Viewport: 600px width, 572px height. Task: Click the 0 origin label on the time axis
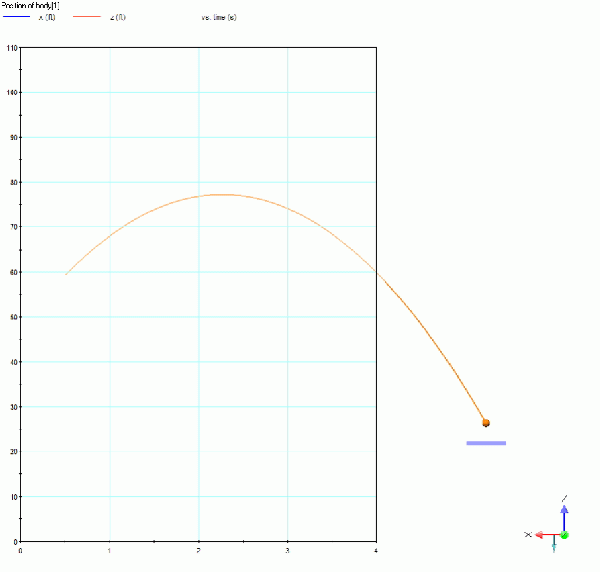pos(20,550)
